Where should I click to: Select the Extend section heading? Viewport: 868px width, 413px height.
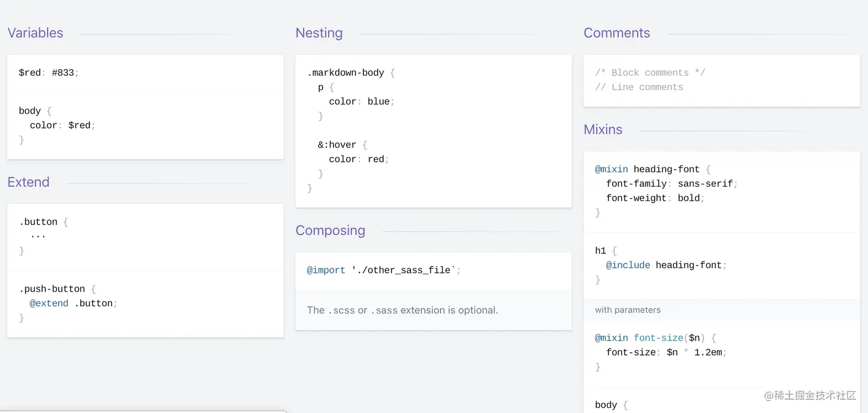[x=29, y=182]
